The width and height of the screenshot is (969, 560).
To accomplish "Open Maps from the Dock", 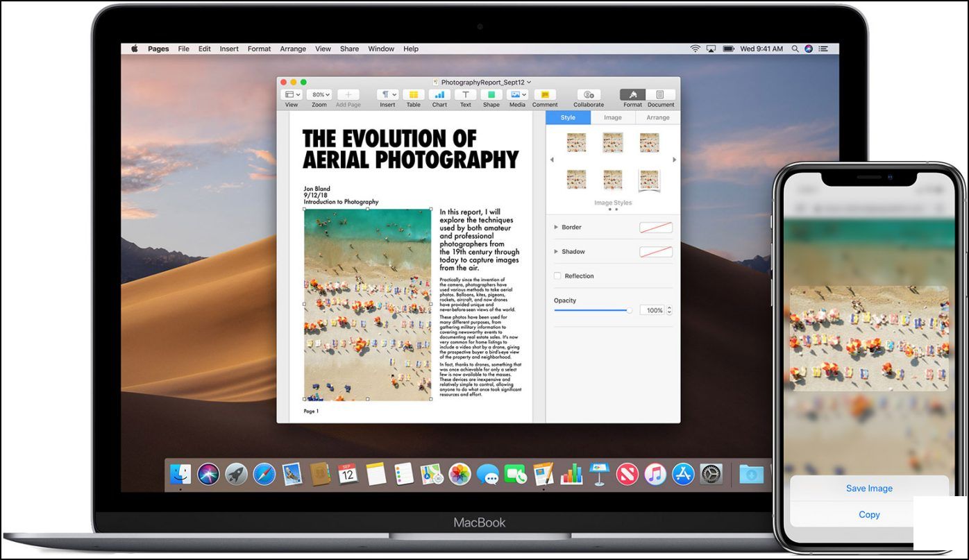I will point(431,474).
